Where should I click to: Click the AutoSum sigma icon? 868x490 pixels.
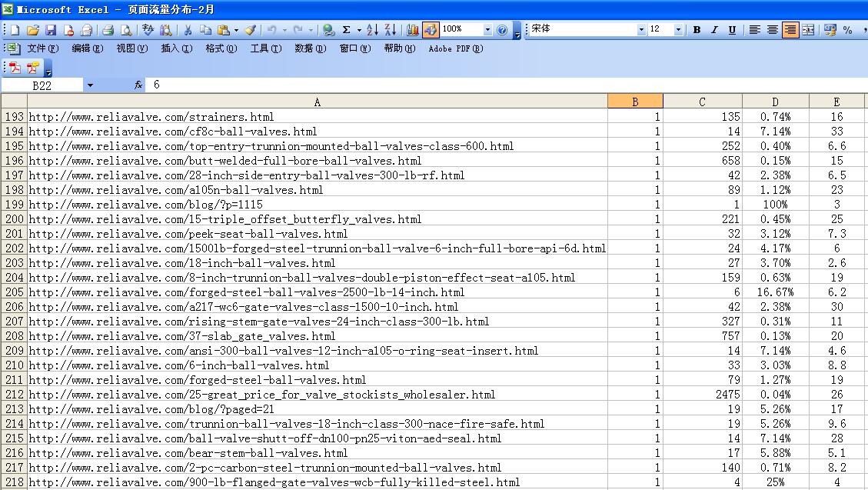point(347,30)
